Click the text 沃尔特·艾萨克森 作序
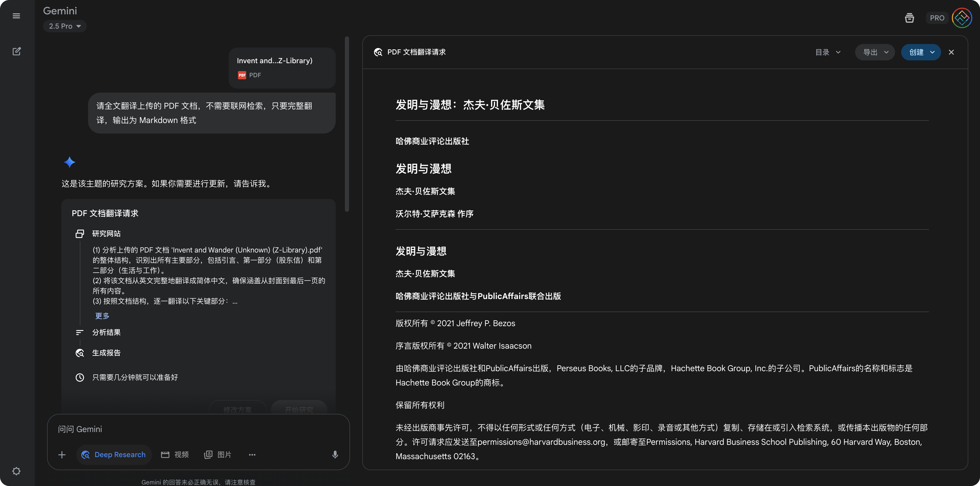 434,214
